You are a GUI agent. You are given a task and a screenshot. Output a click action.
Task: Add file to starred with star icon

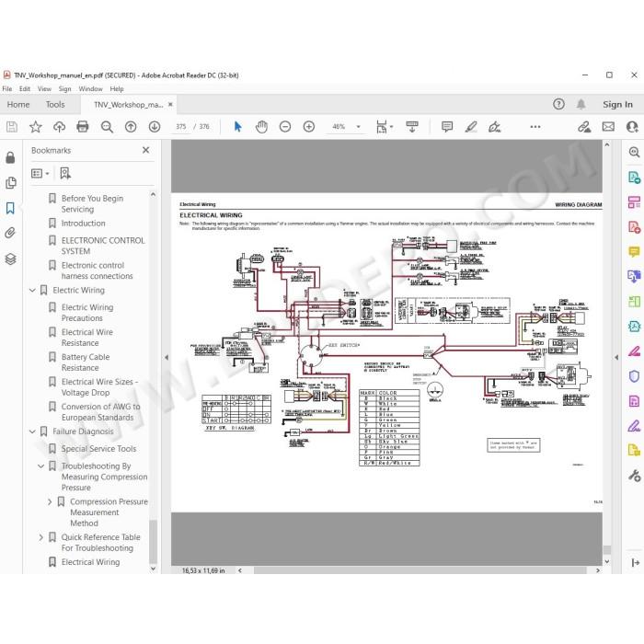pos(36,127)
